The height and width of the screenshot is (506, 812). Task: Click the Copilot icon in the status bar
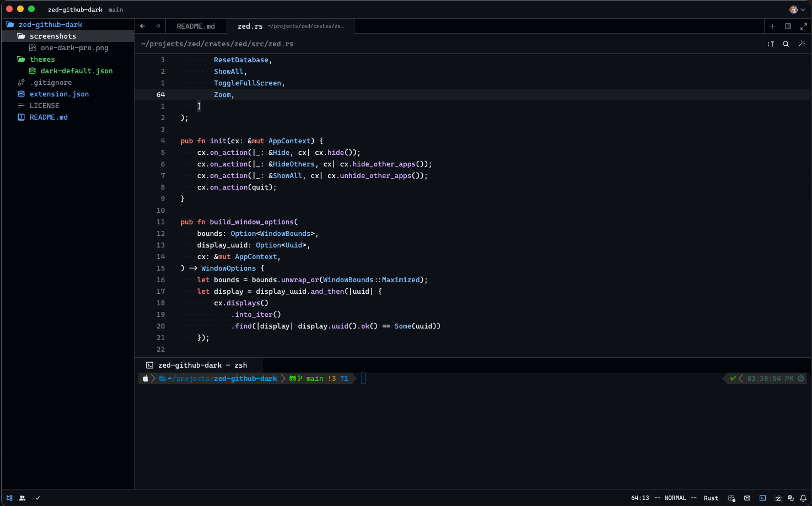click(731, 498)
